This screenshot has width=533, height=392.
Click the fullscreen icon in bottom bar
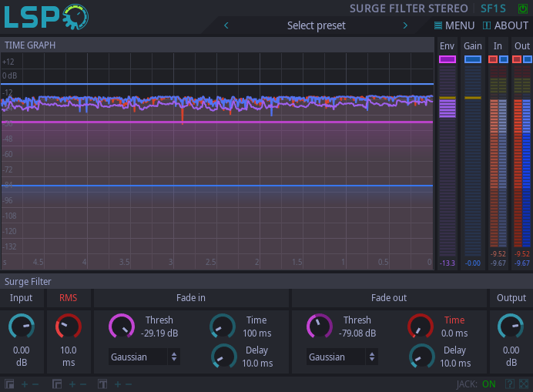click(524, 384)
